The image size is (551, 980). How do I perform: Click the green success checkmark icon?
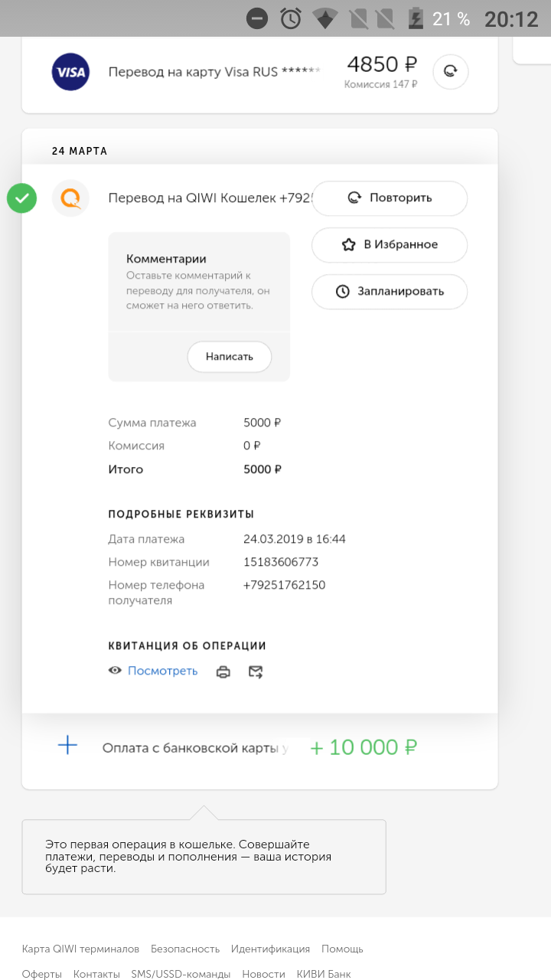pos(22,198)
